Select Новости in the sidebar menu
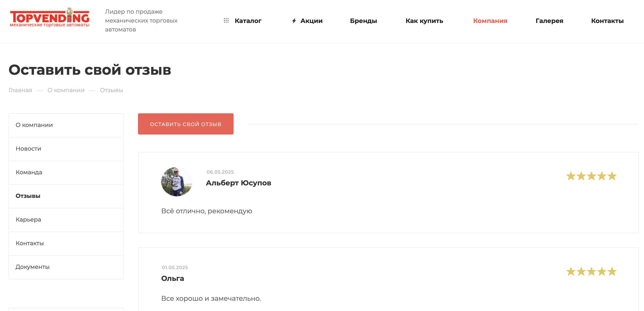This screenshot has height=311, width=644. 29,149
